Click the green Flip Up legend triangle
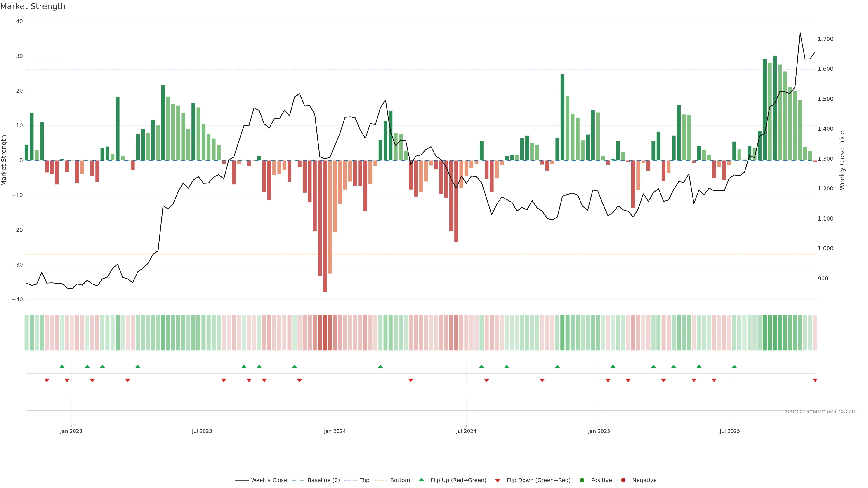The image size is (868, 488). (421, 480)
